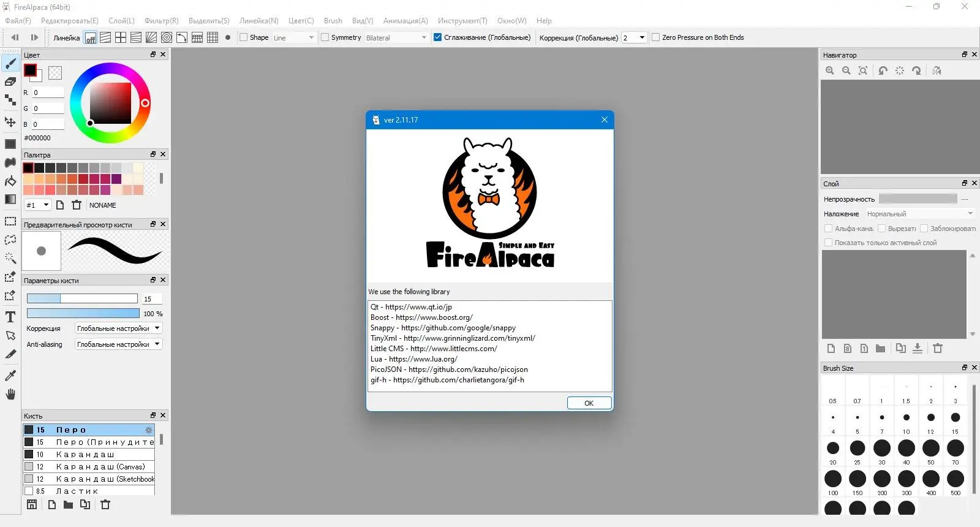Select the Hand tool
This screenshot has width=980, height=527.
[10, 394]
